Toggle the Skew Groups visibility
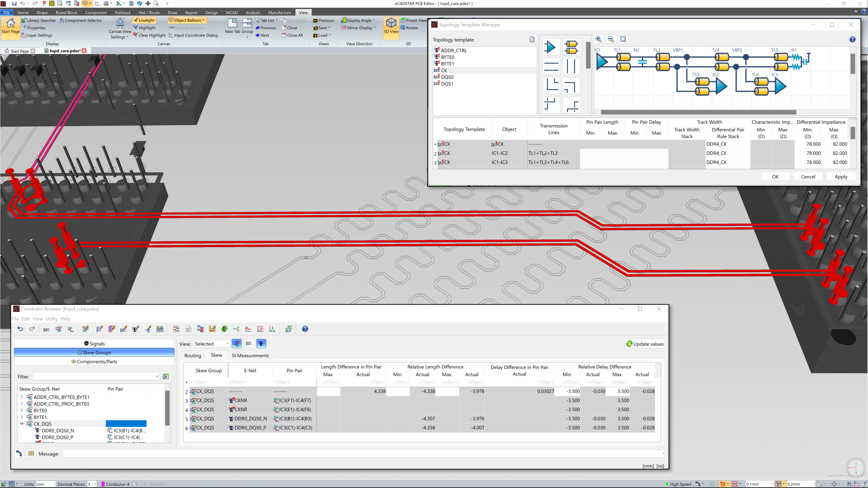Viewport: 868px width, 488px height. 94,352
